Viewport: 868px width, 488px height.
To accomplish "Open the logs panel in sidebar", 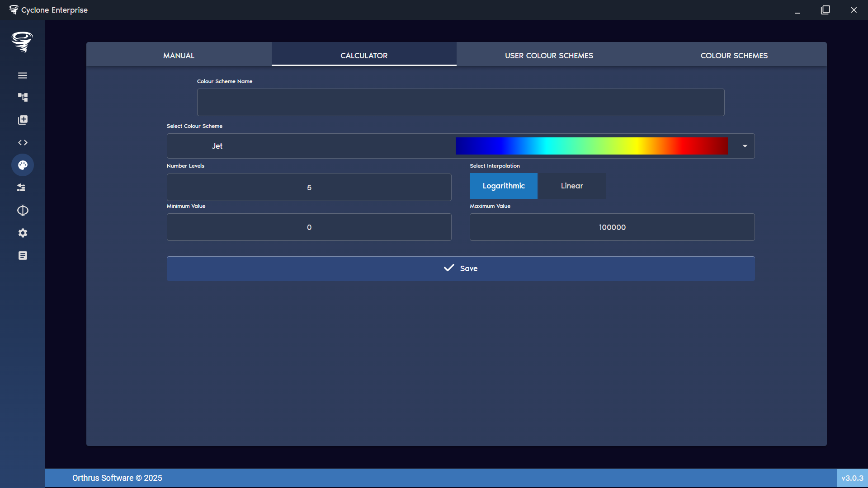I will pyautogui.click(x=23, y=255).
